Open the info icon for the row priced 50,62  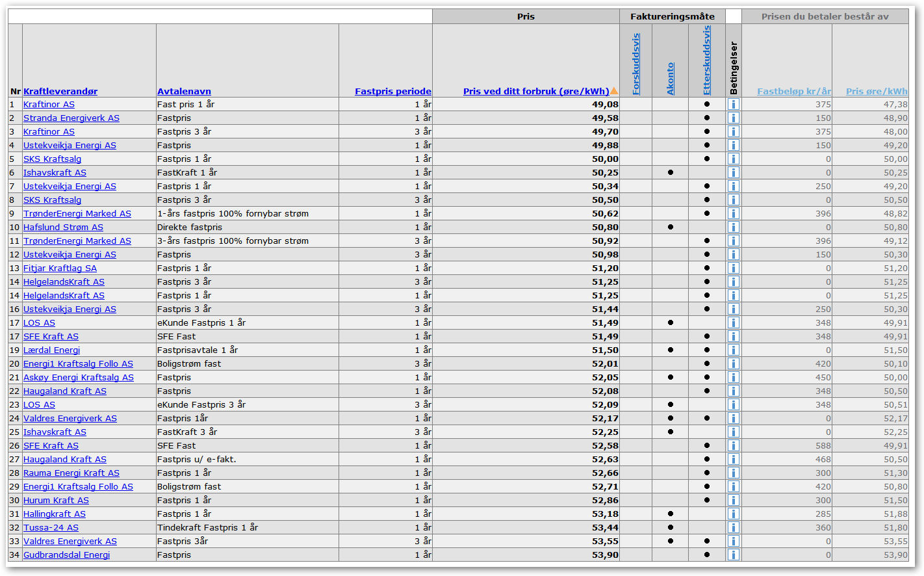[733, 213]
